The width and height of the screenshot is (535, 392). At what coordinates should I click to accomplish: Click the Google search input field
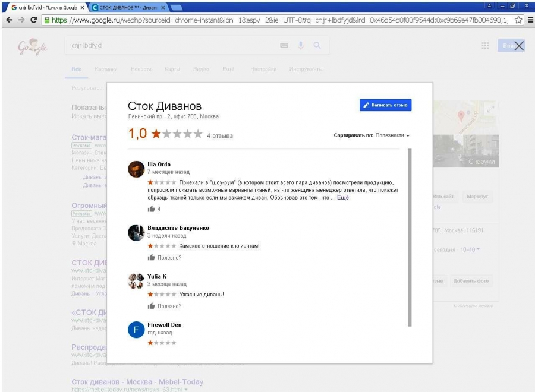[171, 45]
